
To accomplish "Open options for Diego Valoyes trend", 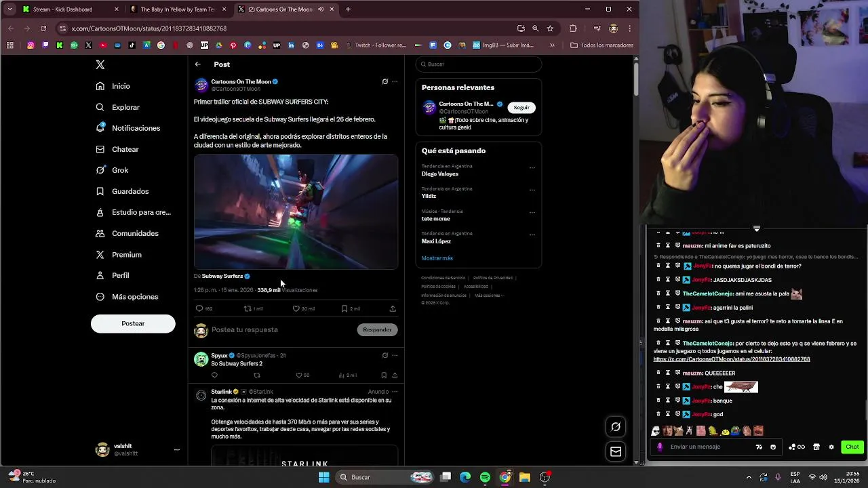I will (x=532, y=167).
